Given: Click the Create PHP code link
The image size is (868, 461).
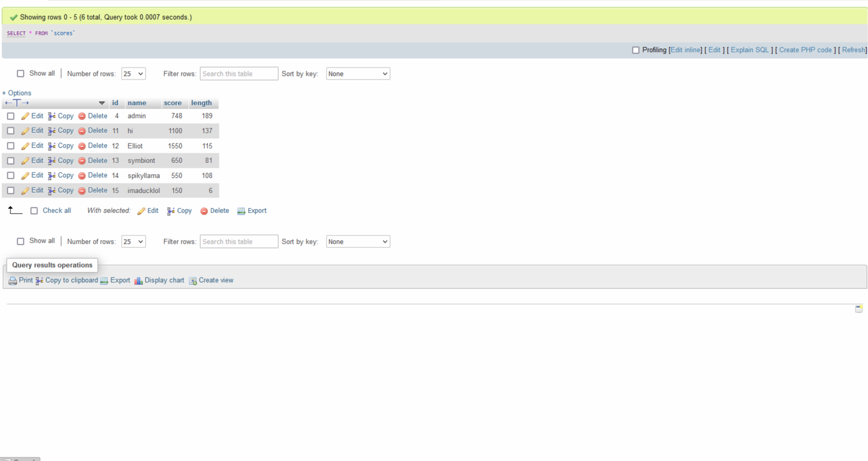Looking at the screenshot, I should [x=805, y=50].
